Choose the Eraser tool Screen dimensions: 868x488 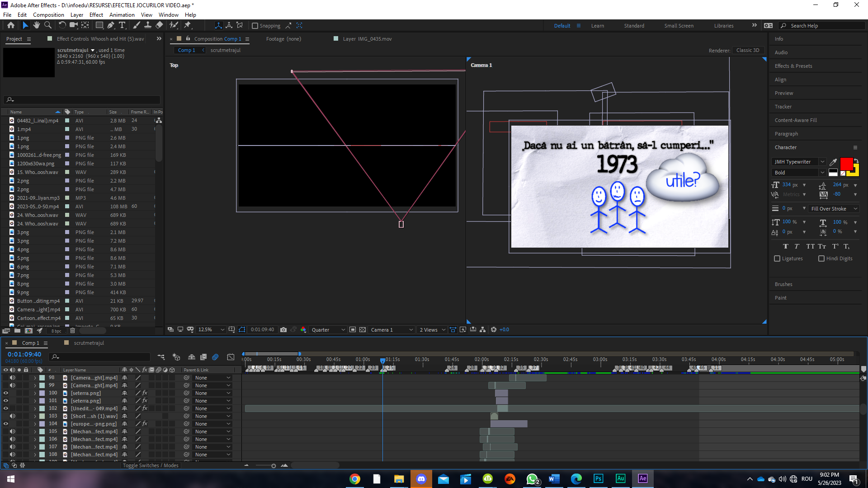coord(159,25)
